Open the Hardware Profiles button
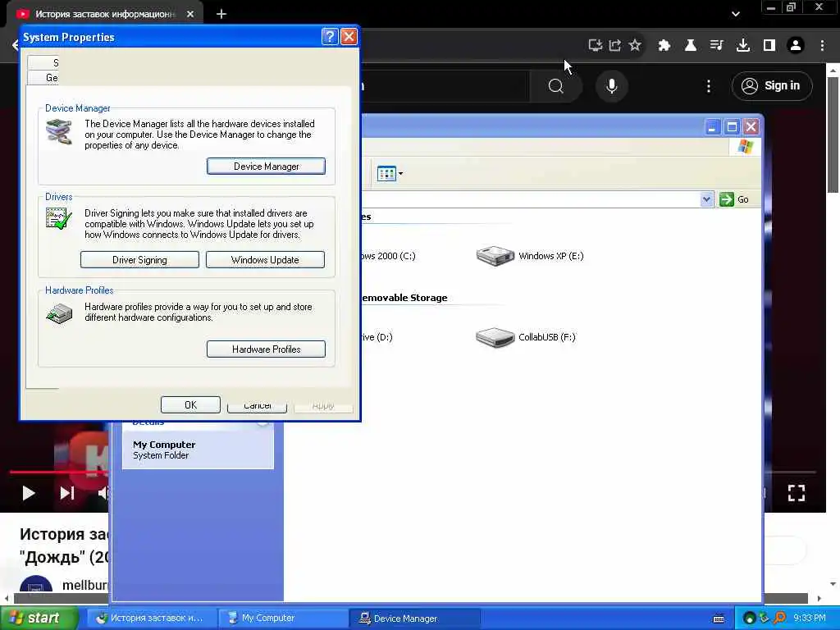 [266, 349]
